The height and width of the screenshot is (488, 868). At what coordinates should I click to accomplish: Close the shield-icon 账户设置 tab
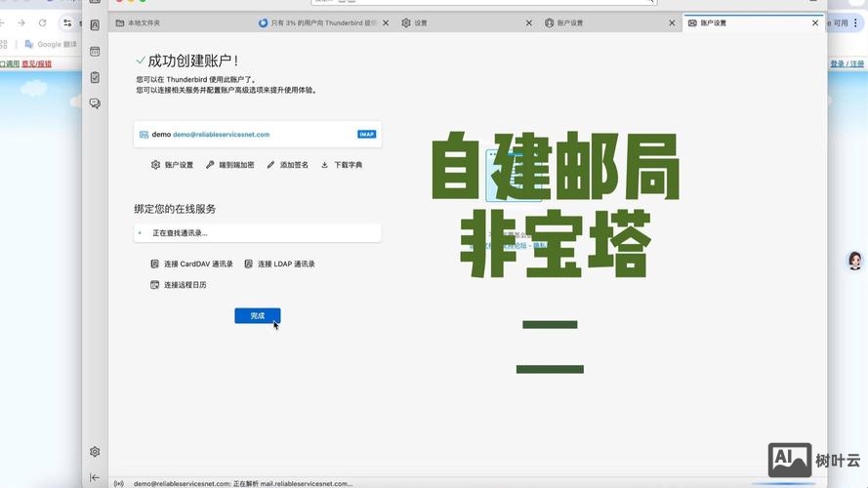coord(672,22)
